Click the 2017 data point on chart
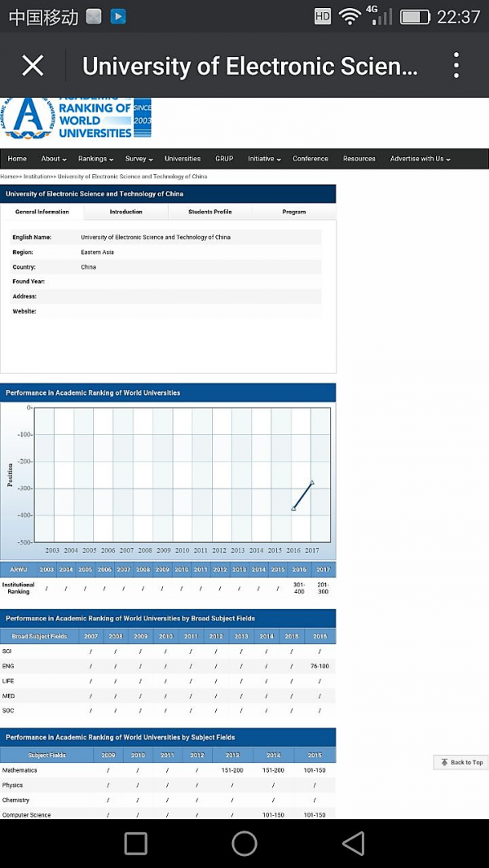 click(x=311, y=483)
